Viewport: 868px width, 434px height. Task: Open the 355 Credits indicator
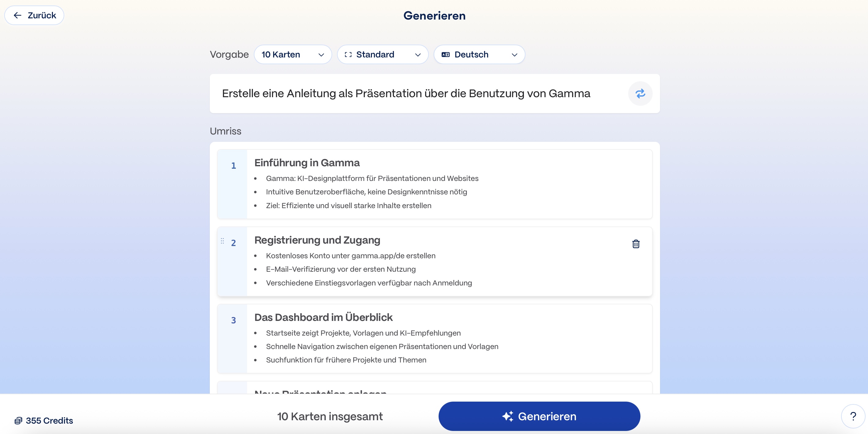(43, 421)
